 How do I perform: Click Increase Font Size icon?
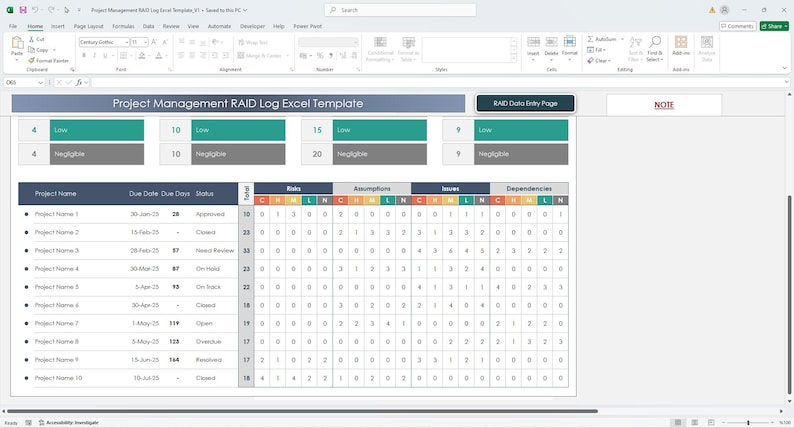click(x=154, y=42)
